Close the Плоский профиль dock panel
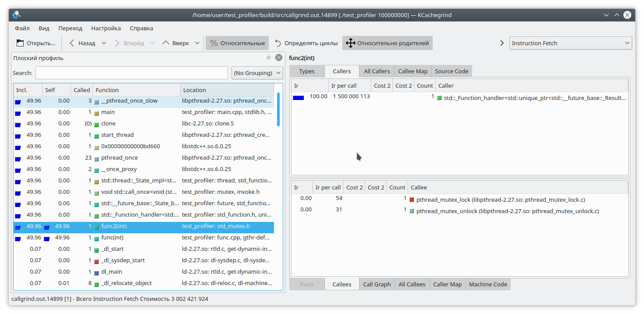Image resolution: width=644 pixels, height=314 pixels. tap(279, 57)
